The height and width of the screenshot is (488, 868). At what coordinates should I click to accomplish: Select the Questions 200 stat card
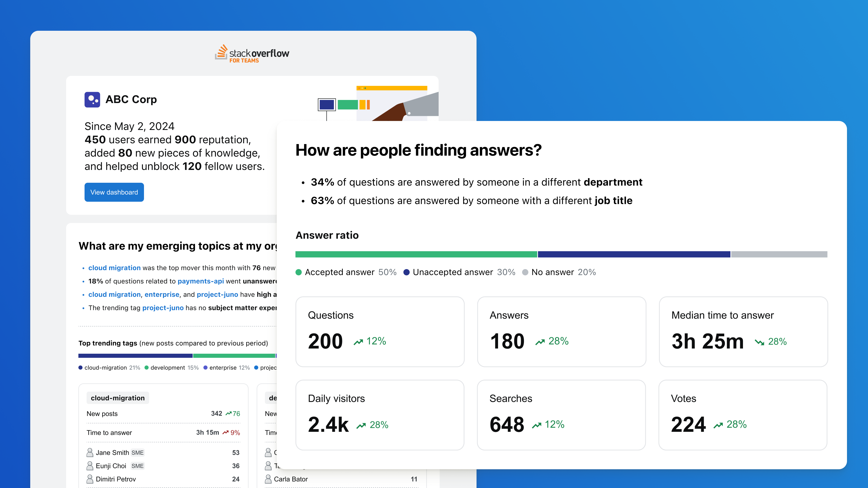(x=380, y=332)
